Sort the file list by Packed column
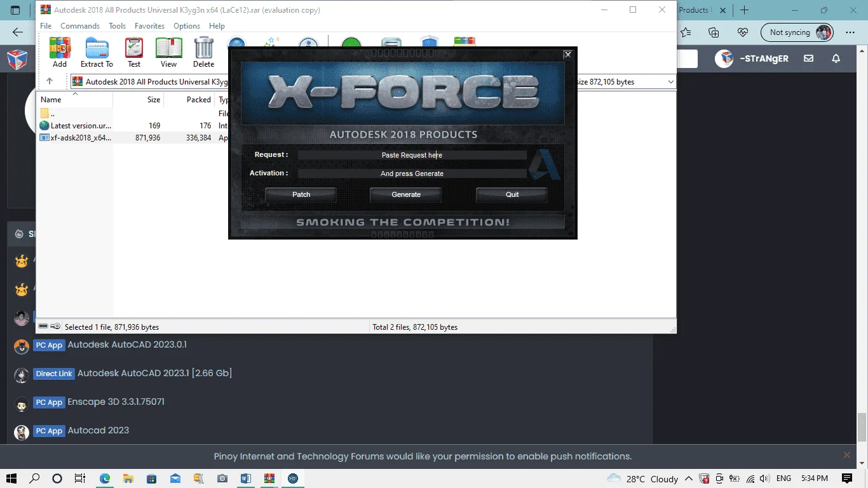The height and width of the screenshot is (488, 868). click(x=189, y=99)
